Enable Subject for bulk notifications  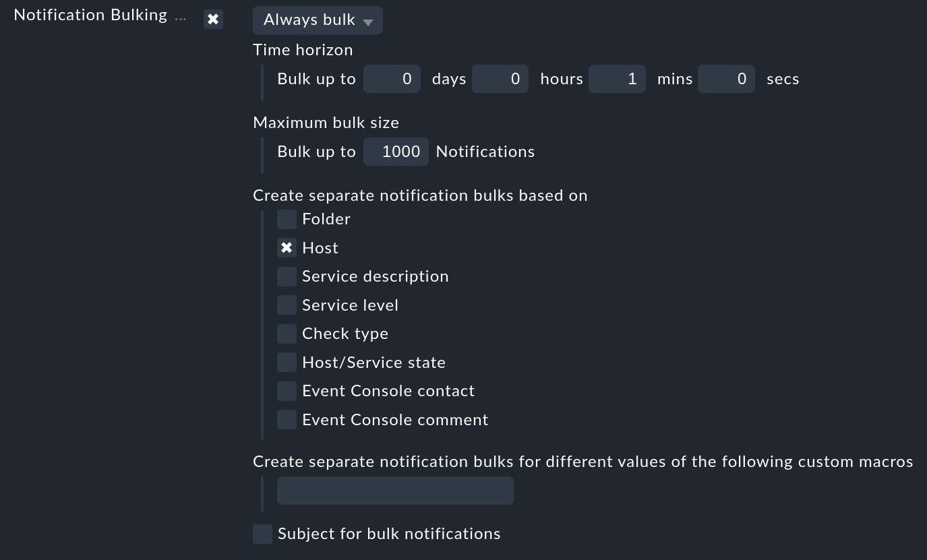(x=262, y=533)
